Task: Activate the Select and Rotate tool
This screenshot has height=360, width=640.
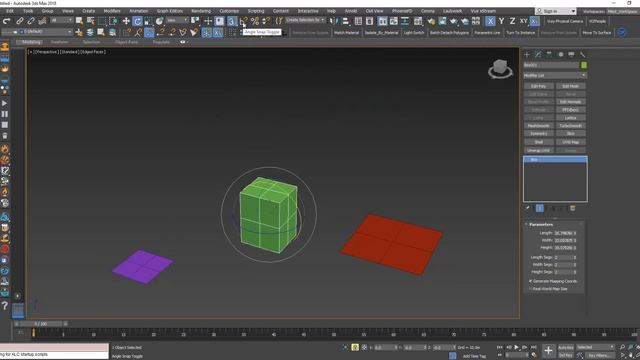Action: [138, 21]
